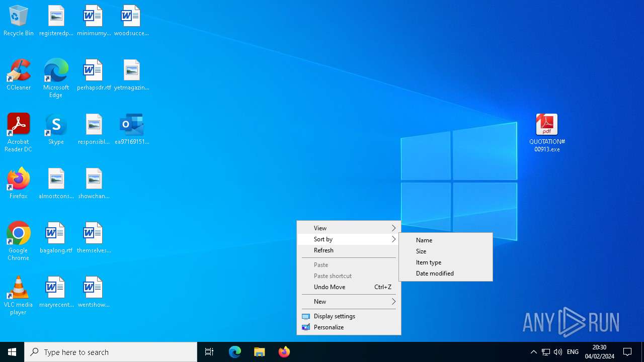Choose Refresh from the context menu
This screenshot has height=362, width=644.
click(349, 250)
